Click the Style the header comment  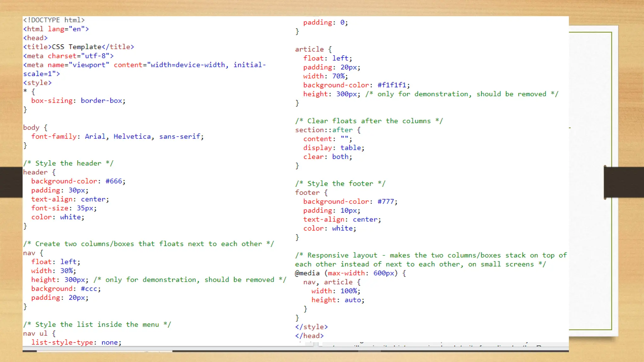68,163
